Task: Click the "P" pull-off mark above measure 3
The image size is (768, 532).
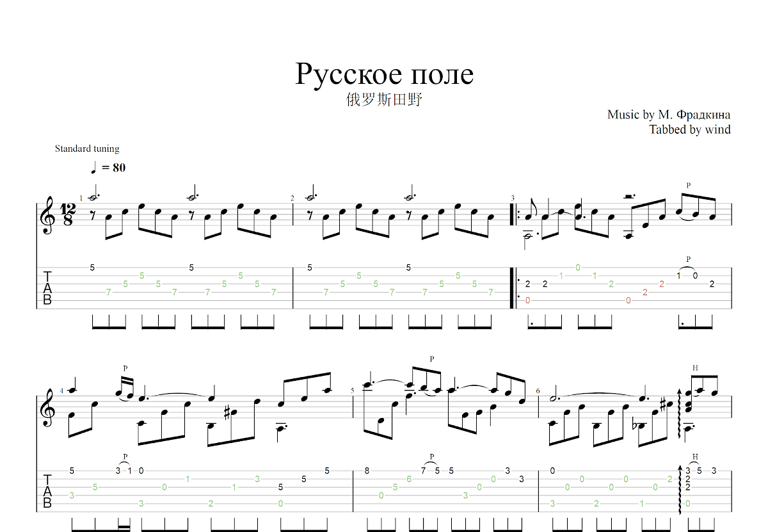Action: click(x=688, y=185)
